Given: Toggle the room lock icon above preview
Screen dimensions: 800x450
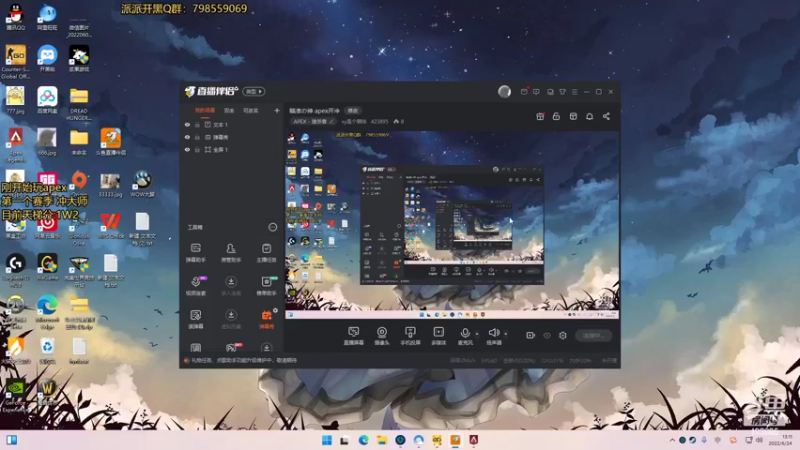Looking at the screenshot, I should tap(556, 116).
